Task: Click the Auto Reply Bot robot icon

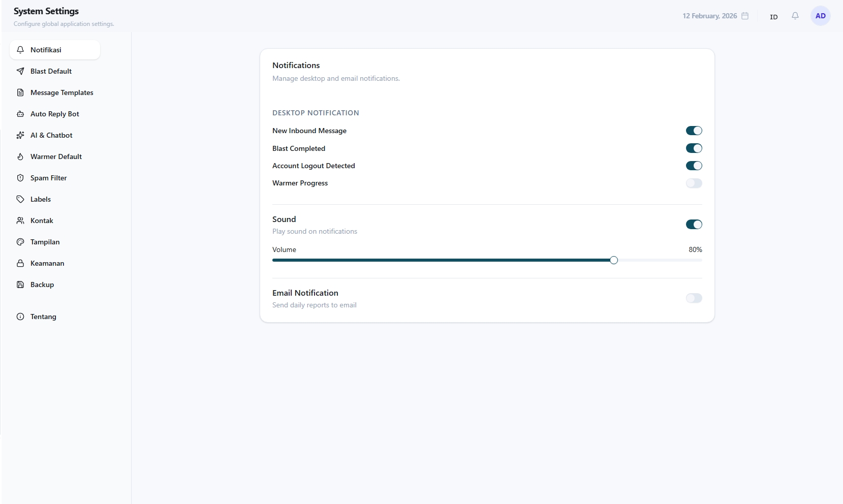Action: pos(20,114)
